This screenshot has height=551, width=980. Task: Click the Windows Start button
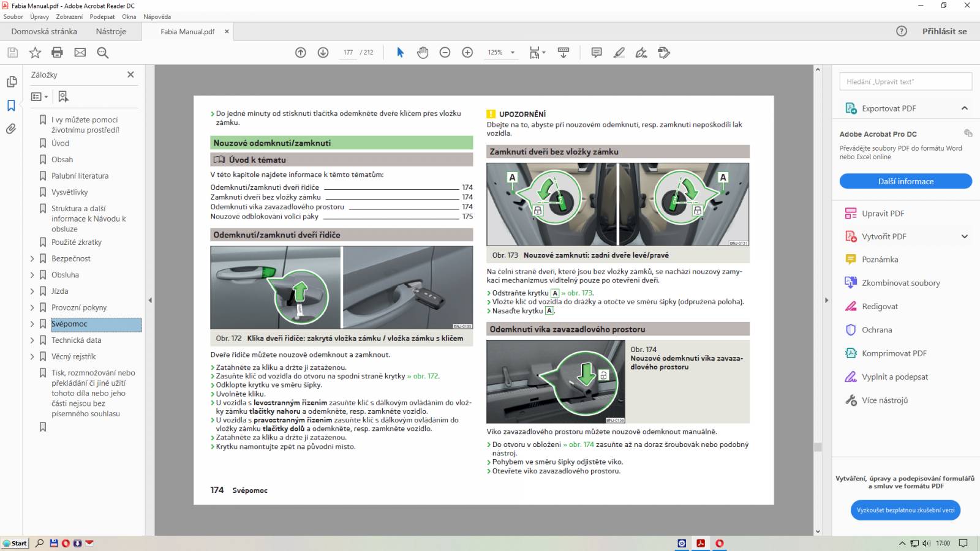(15, 543)
